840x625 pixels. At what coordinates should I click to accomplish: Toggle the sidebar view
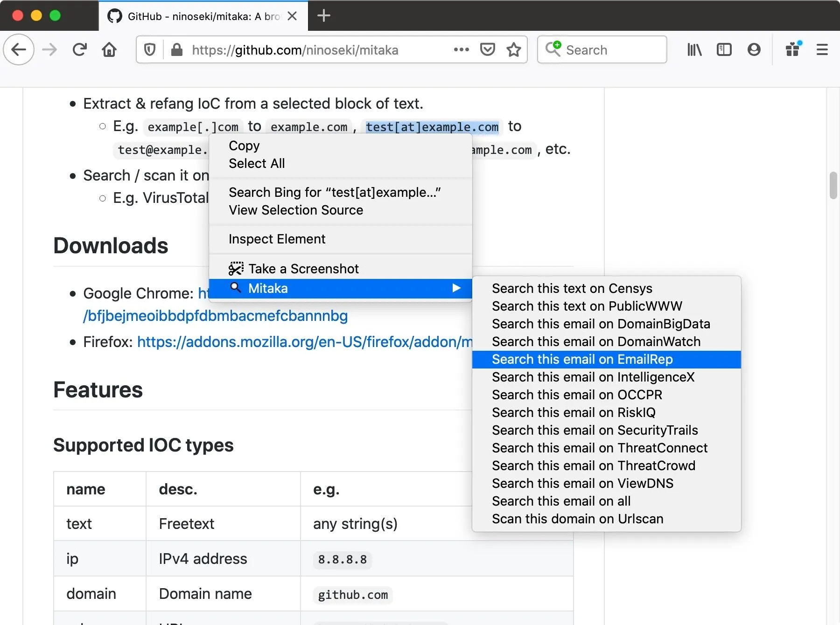(x=724, y=49)
